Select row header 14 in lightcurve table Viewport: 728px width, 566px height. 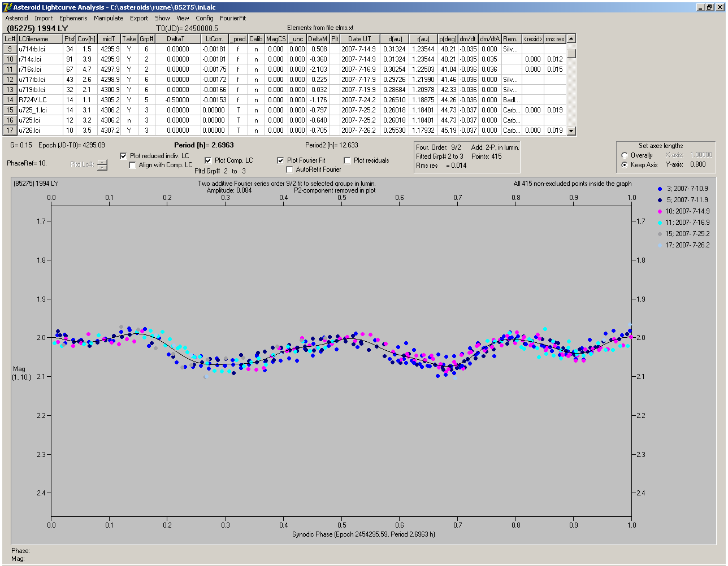coord(10,100)
